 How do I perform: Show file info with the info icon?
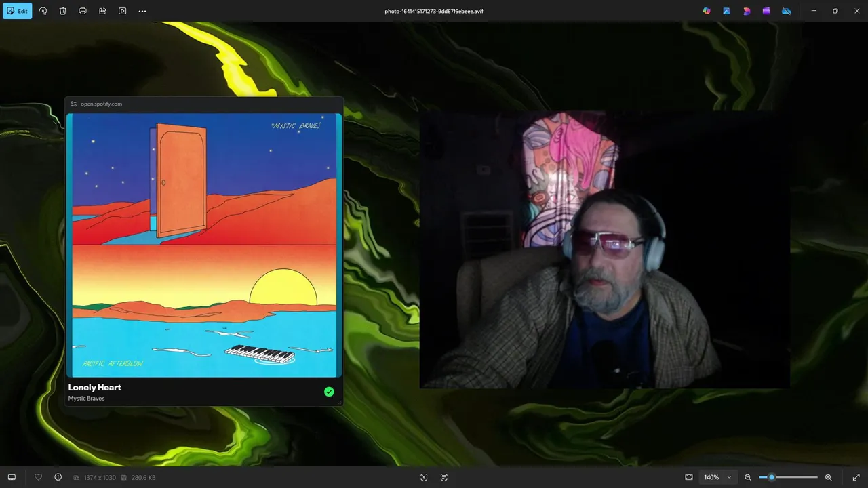[58, 477]
